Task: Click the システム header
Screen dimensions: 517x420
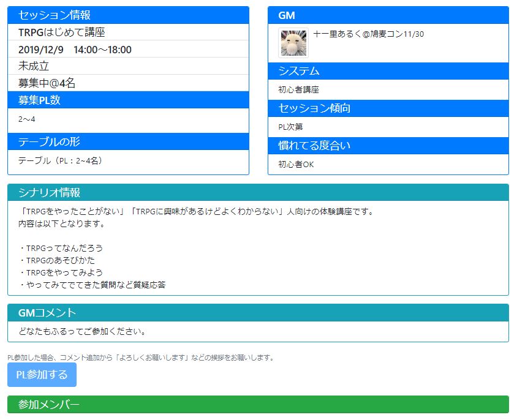Action: [388, 71]
